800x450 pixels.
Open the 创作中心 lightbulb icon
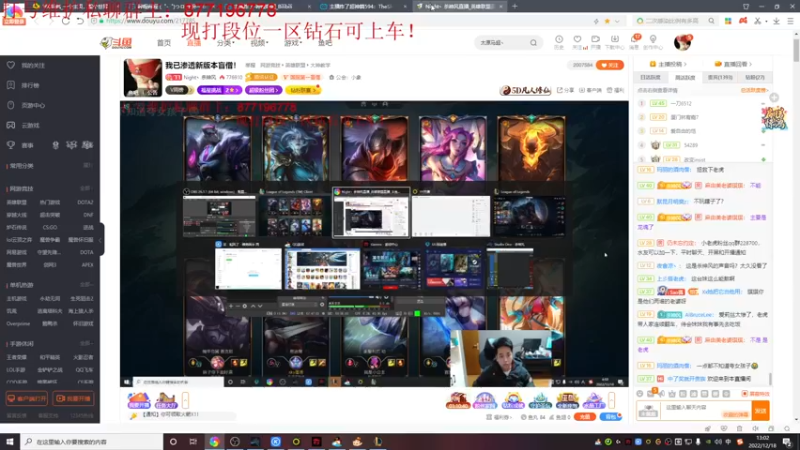(x=653, y=42)
